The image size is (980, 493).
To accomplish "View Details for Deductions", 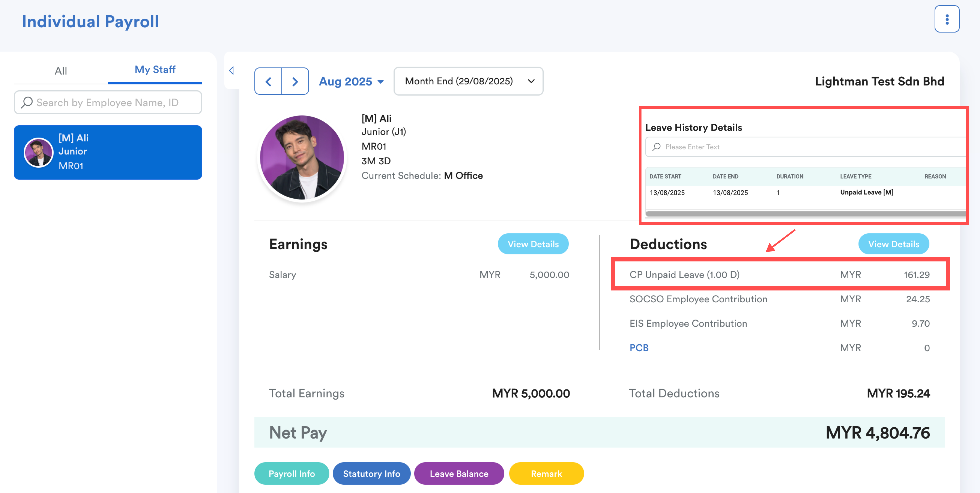I will point(893,244).
